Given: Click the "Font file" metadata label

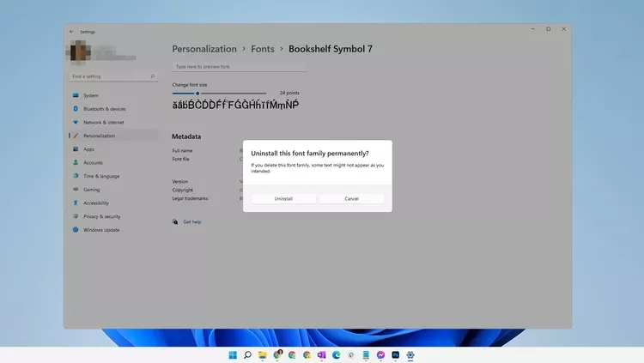Looking at the screenshot, I should (180, 159).
